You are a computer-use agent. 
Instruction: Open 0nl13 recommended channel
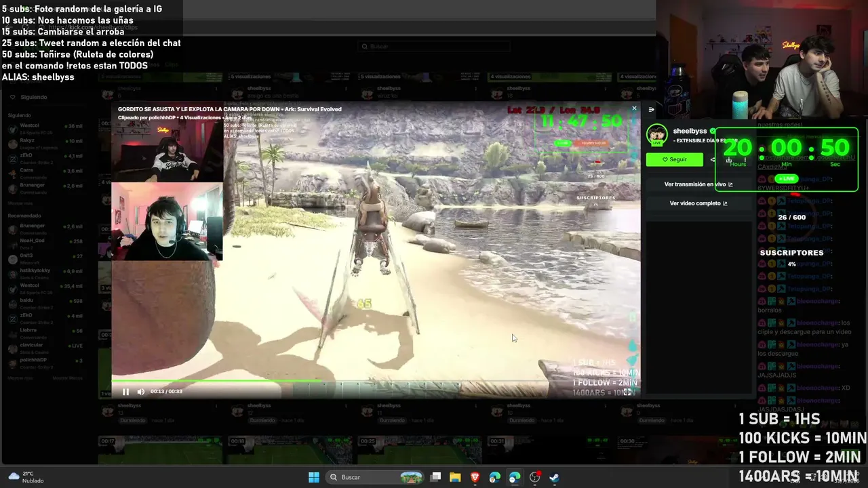(45, 258)
